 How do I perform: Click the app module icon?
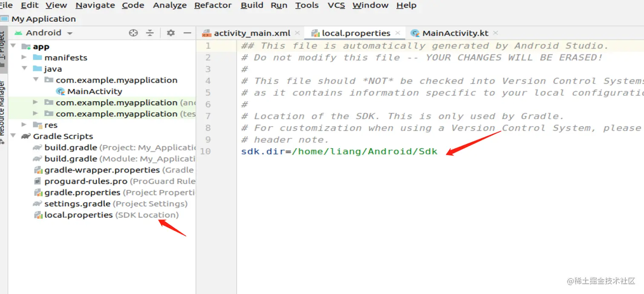(x=26, y=46)
